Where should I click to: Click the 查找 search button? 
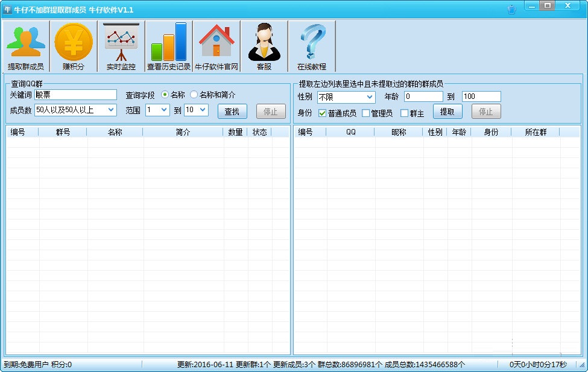click(x=232, y=111)
